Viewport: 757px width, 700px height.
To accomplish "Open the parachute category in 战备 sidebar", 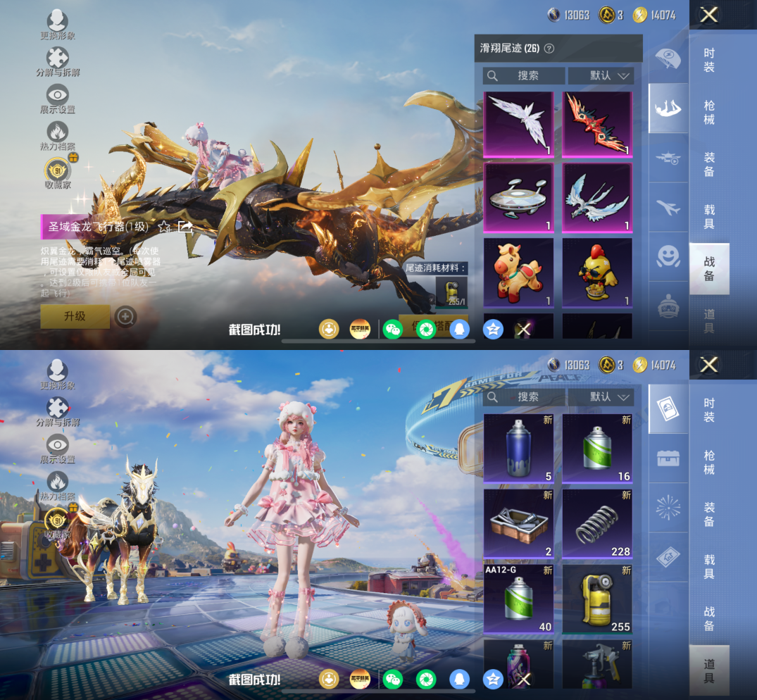I will coord(668,59).
